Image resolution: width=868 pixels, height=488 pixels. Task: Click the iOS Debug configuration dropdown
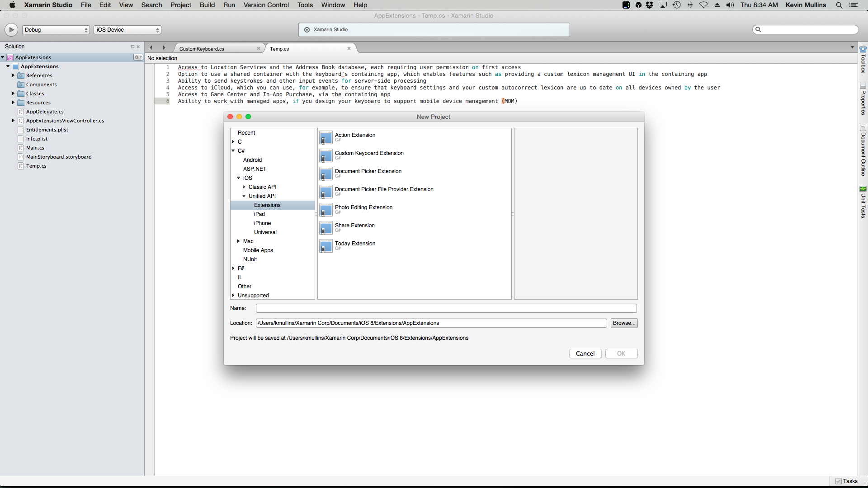pos(56,29)
